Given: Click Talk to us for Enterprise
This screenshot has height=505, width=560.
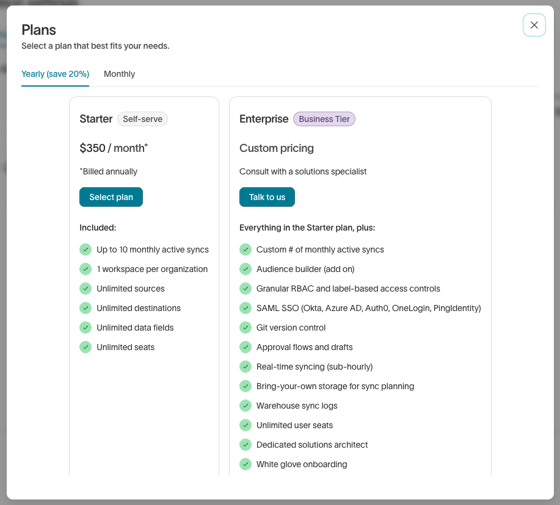Looking at the screenshot, I should [x=267, y=197].
